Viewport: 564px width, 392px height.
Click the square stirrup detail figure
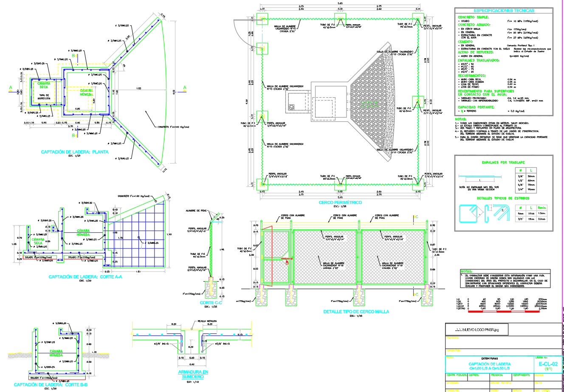[x=469, y=213]
